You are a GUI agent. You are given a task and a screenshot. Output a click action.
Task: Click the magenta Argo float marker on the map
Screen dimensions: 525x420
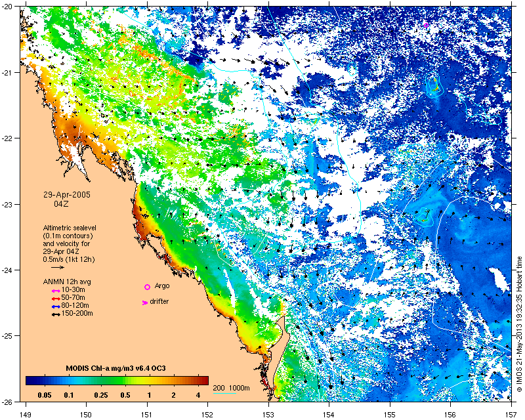pos(426,25)
